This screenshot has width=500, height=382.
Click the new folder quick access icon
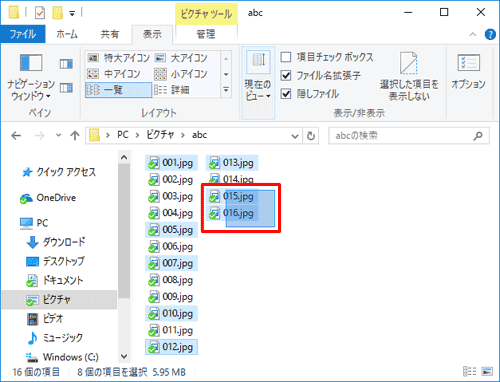click(x=57, y=13)
